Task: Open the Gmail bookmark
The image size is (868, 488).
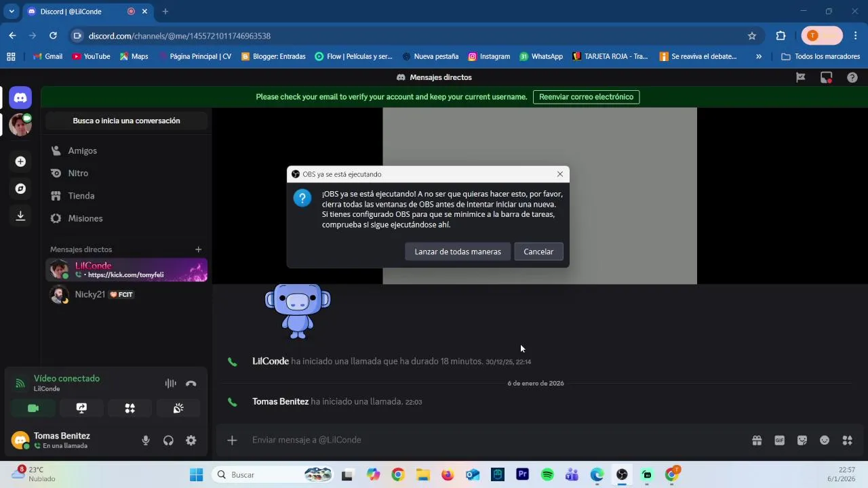Action: tap(47, 56)
